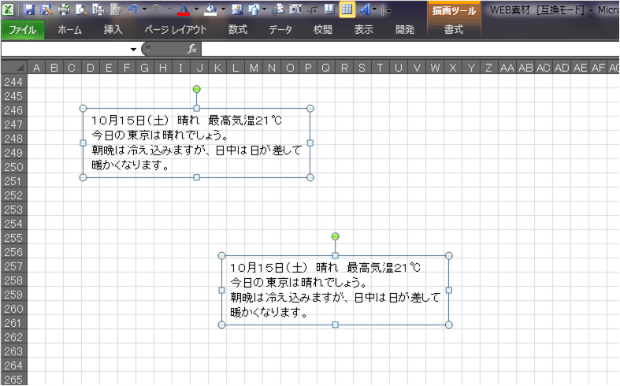Click the Save As icon with pencil

46,9
